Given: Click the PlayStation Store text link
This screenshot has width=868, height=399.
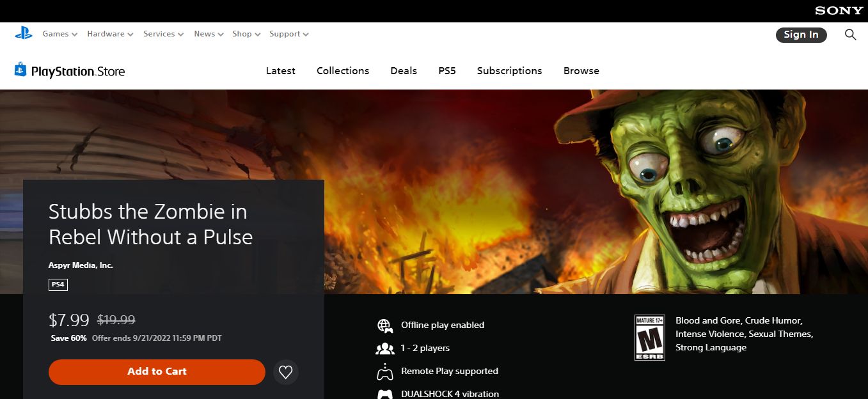Looking at the screenshot, I should pos(78,72).
